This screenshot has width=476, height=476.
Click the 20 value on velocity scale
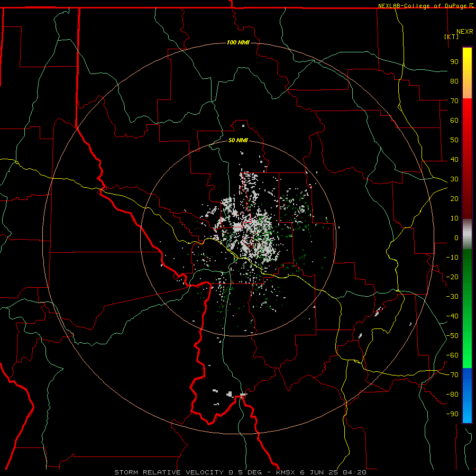(x=454, y=198)
